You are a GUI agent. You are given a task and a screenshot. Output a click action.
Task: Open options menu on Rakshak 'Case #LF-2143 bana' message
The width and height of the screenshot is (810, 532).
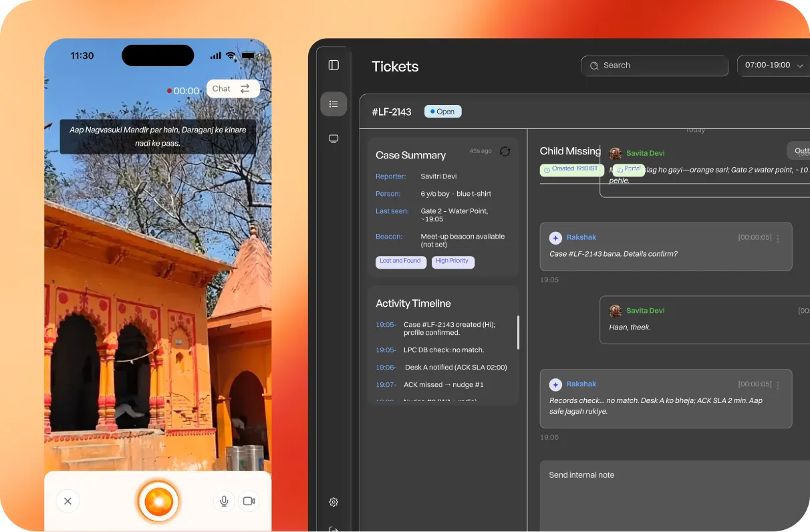click(x=778, y=238)
